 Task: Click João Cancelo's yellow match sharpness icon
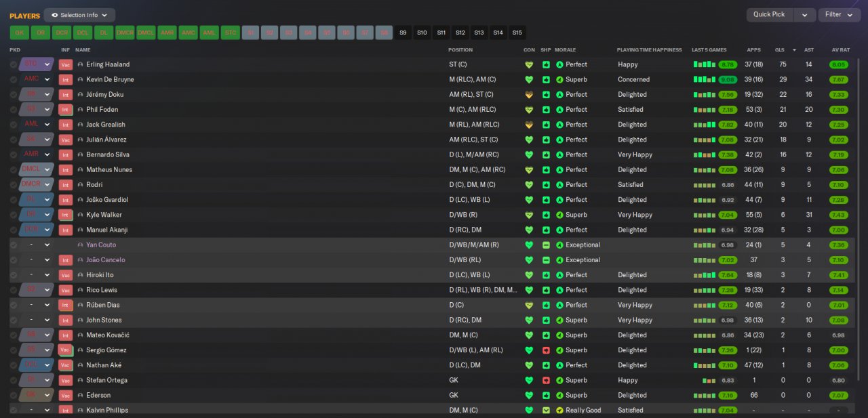click(546, 260)
